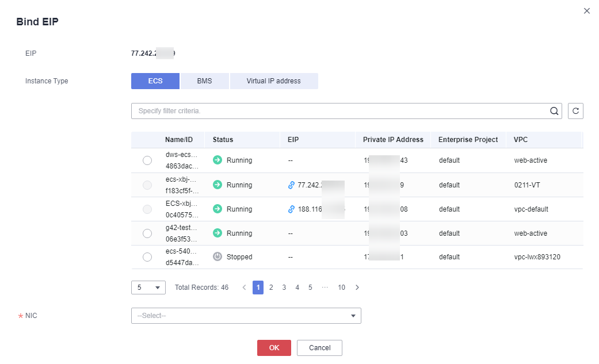Click Stopped status icon for ecs-540
The height and width of the screenshot is (364, 599).
click(x=218, y=257)
